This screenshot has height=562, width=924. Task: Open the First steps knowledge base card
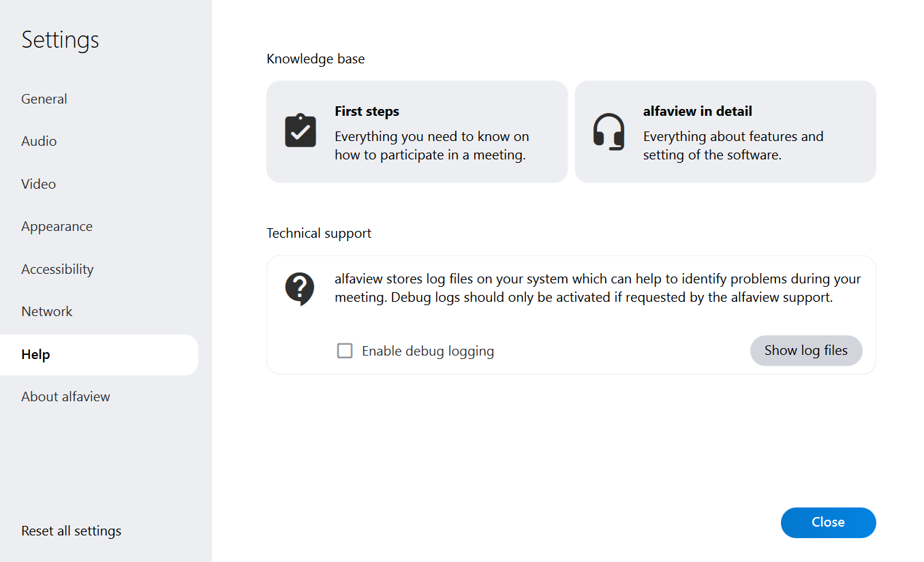pyautogui.click(x=417, y=131)
